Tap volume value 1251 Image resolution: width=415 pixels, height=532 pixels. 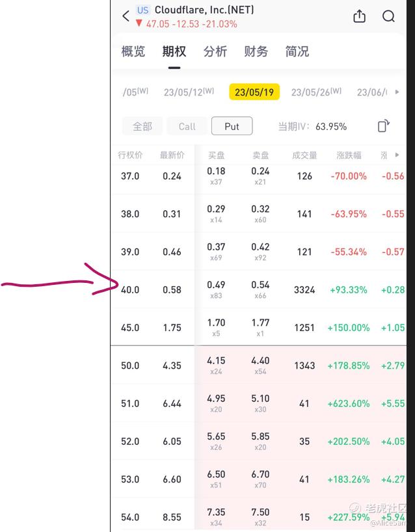click(304, 327)
